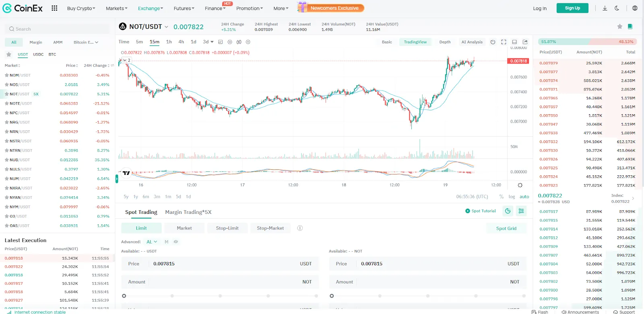The height and width of the screenshot is (314, 644).
Task: Open chart type line icon
Action: [220, 42]
